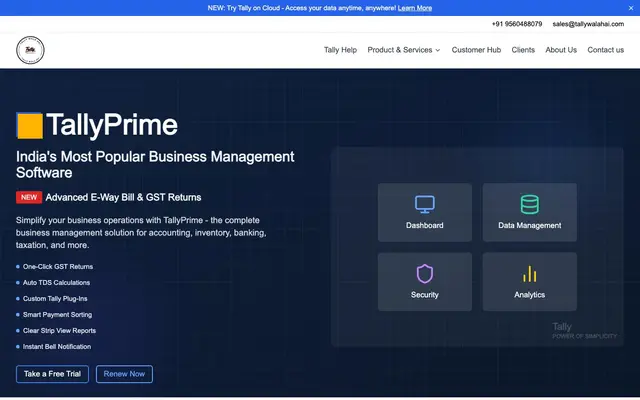640x400 pixels.
Task: Click the Advanced E-Way Bill & GST Returns text
Action: tap(123, 198)
